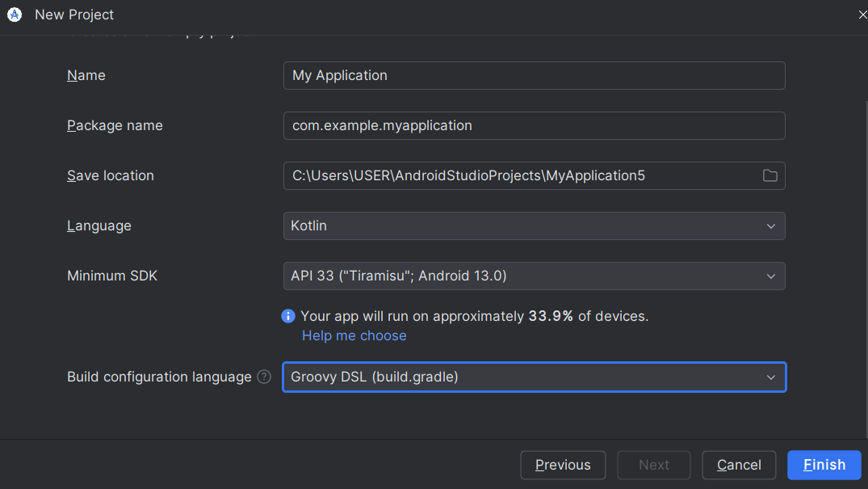Click the info icon beside device percentage
The width and height of the screenshot is (868, 489).
pyautogui.click(x=288, y=316)
